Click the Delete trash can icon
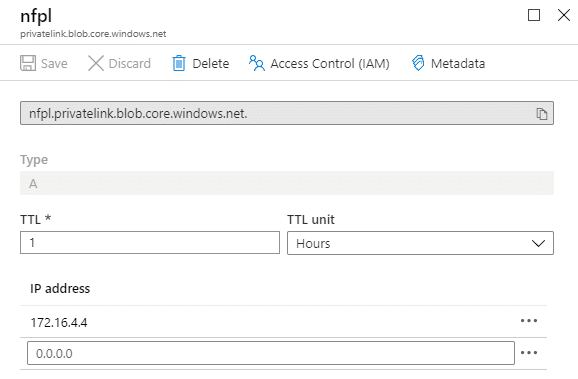This screenshot has width=578, height=379. tap(179, 63)
